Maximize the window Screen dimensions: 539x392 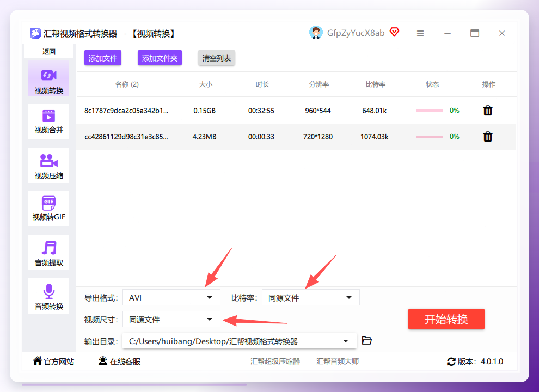(x=475, y=33)
